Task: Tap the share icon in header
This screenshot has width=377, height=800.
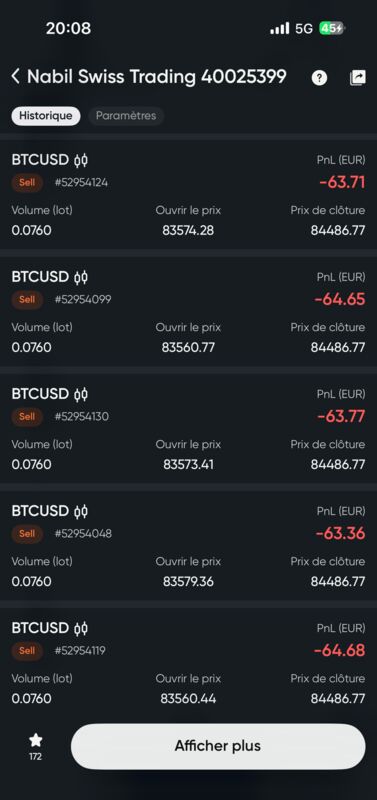Action: click(358, 78)
